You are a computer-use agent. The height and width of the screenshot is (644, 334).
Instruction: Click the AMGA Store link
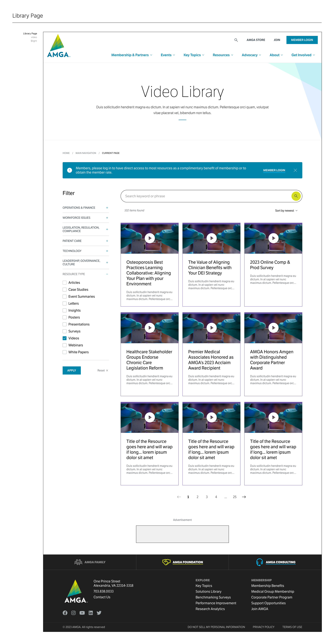click(x=256, y=40)
